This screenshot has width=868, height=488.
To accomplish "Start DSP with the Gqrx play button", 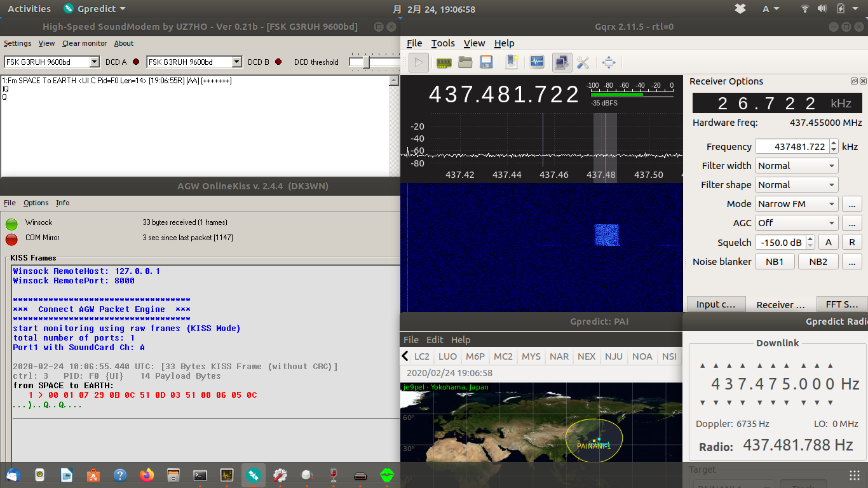I will pos(418,62).
